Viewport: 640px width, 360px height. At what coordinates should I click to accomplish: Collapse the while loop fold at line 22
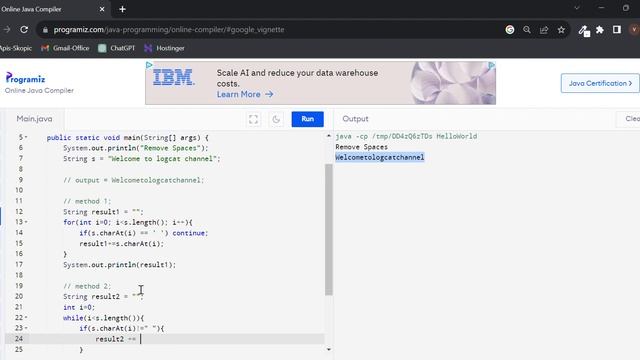point(26,318)
